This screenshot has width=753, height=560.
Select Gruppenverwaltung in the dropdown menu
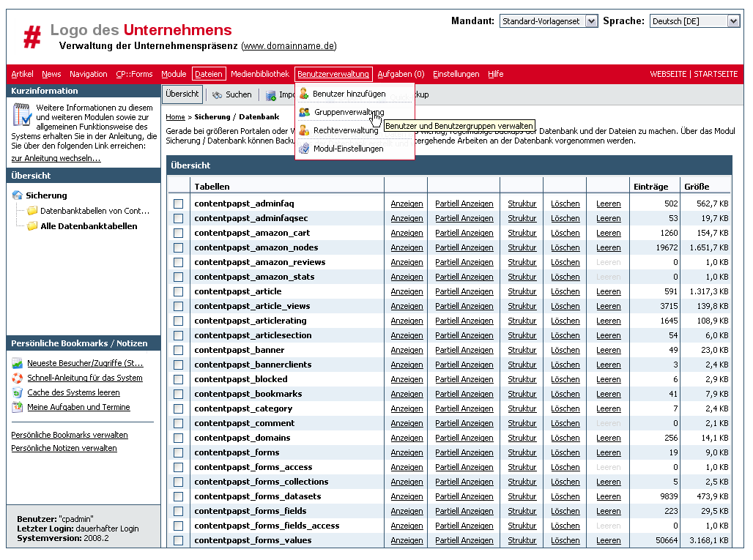pyautogui.click(x=349, y=112)
